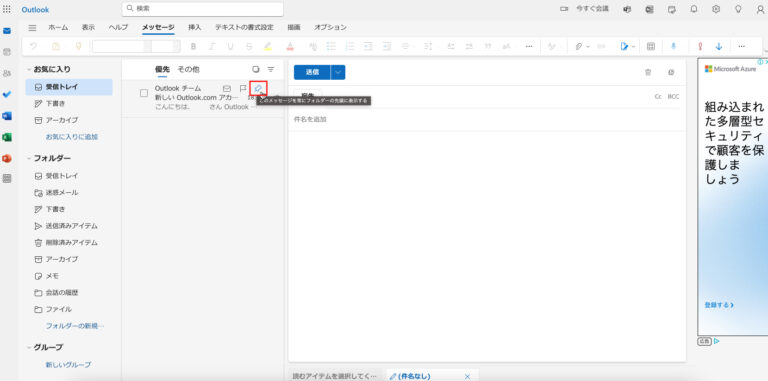768x381 pixels.
Task: Flag the Outlook チーム message
Action: click(243, 88)
